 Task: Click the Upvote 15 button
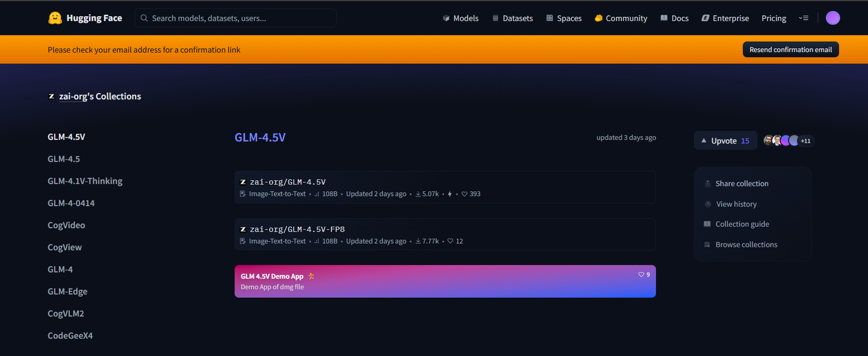click(725, 140)
